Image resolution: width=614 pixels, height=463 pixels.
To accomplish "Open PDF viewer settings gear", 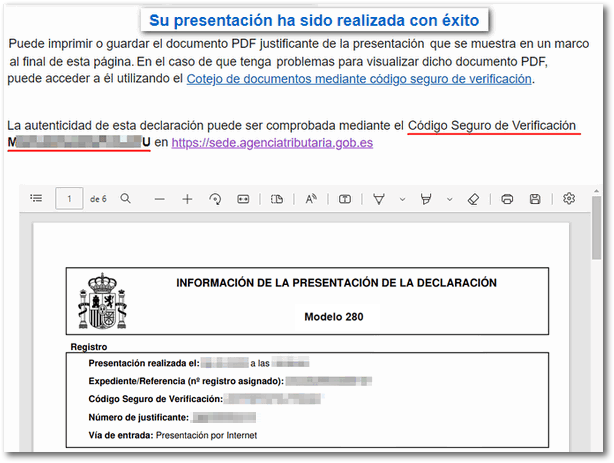I will (569, 199).
